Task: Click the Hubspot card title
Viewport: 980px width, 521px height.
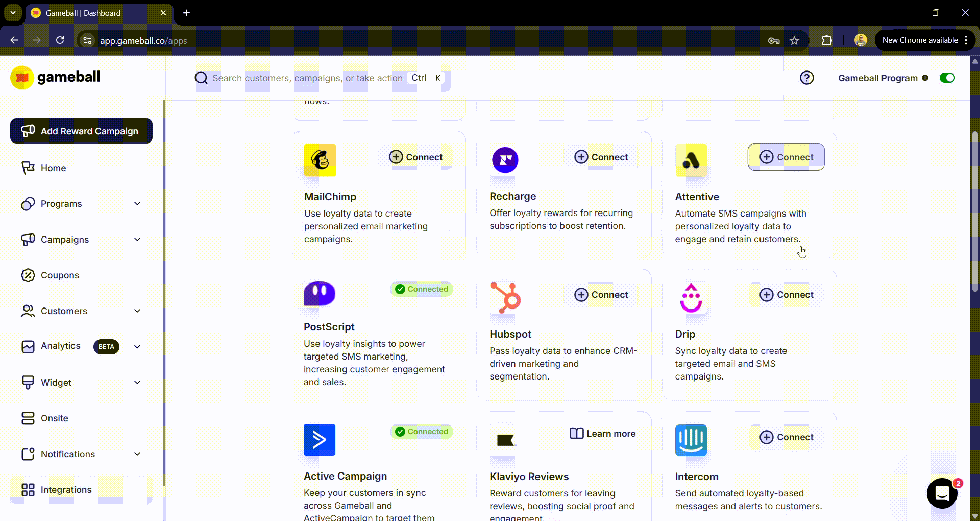Action: pyautogui.click(x=510, y=334)
